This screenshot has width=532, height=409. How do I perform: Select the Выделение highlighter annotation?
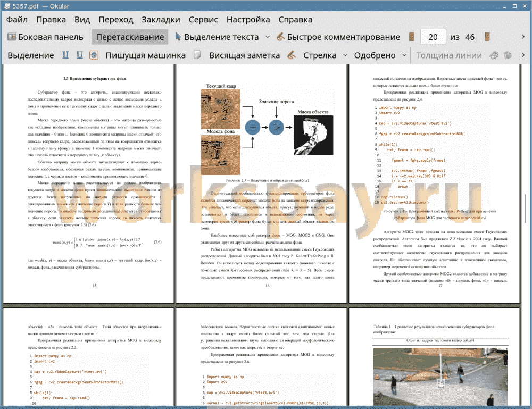30,55
